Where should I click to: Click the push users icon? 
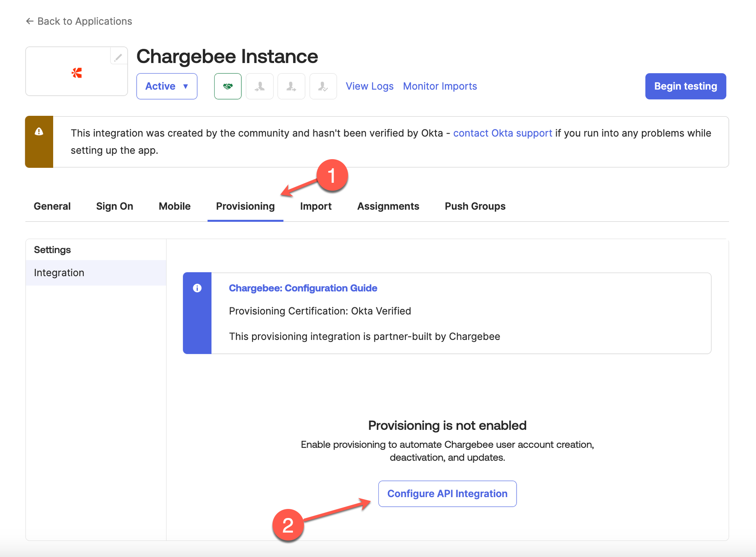click(x=291, y=86)
